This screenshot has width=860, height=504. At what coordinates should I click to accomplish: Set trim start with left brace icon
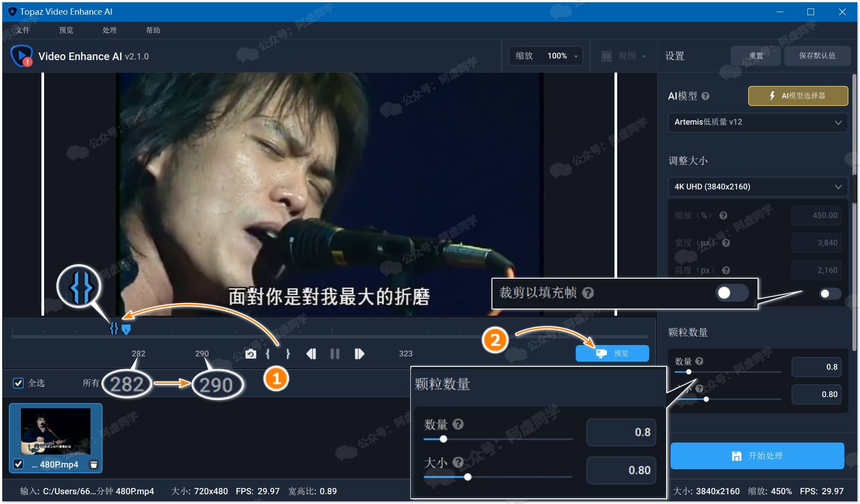[x=268, y=354]
